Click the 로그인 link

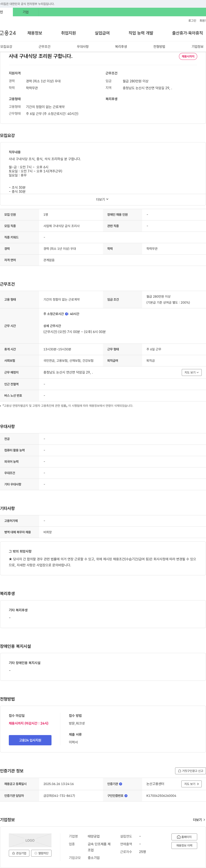coord(192,21)
